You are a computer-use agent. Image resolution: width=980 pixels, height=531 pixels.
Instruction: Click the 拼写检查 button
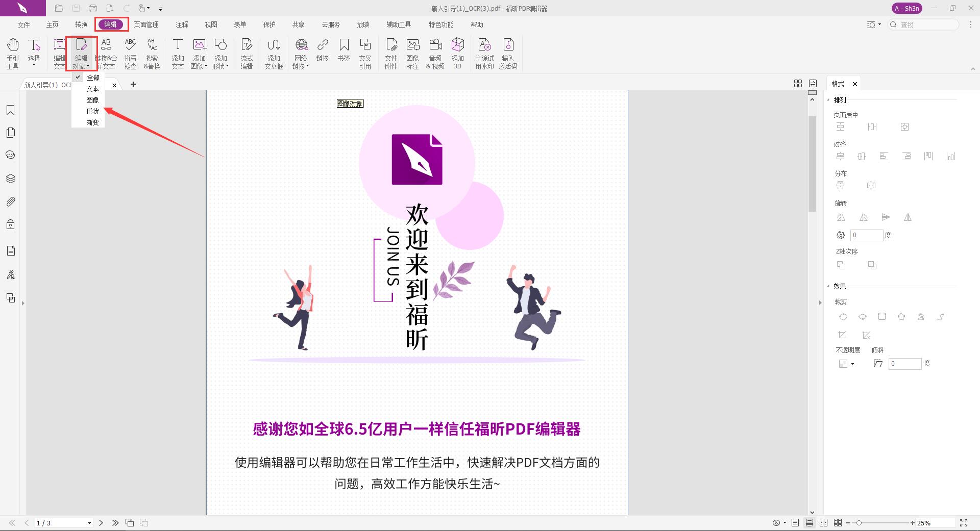(131, 53)
